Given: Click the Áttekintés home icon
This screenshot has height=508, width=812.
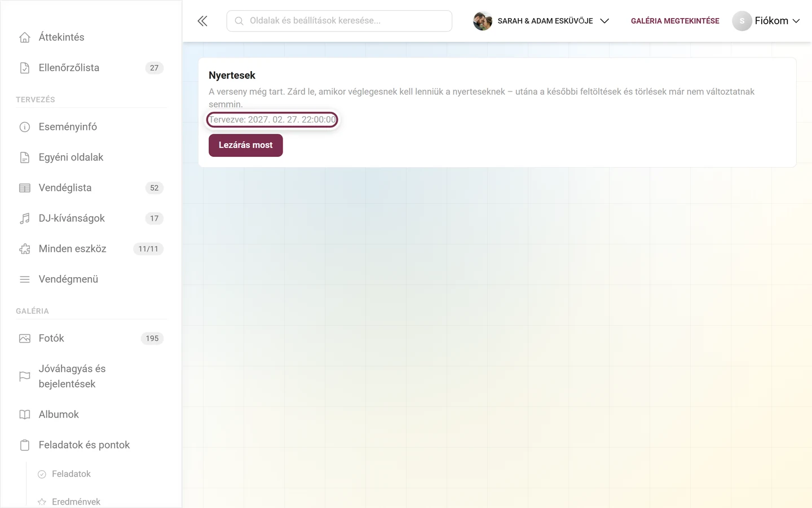Looking at the screenshot, I should (x=25, y=37).
